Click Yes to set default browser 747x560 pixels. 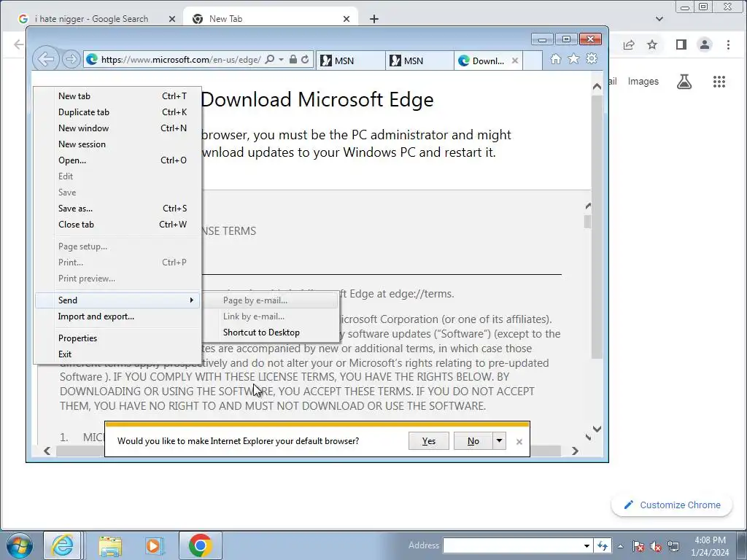(429, 441)
